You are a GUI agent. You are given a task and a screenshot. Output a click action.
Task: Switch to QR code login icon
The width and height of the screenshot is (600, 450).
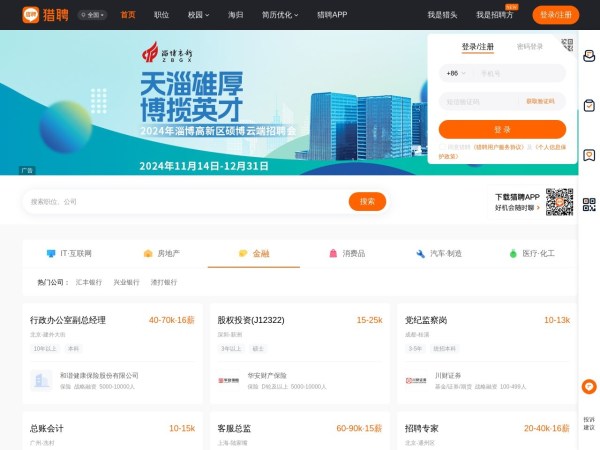[567, 45]
